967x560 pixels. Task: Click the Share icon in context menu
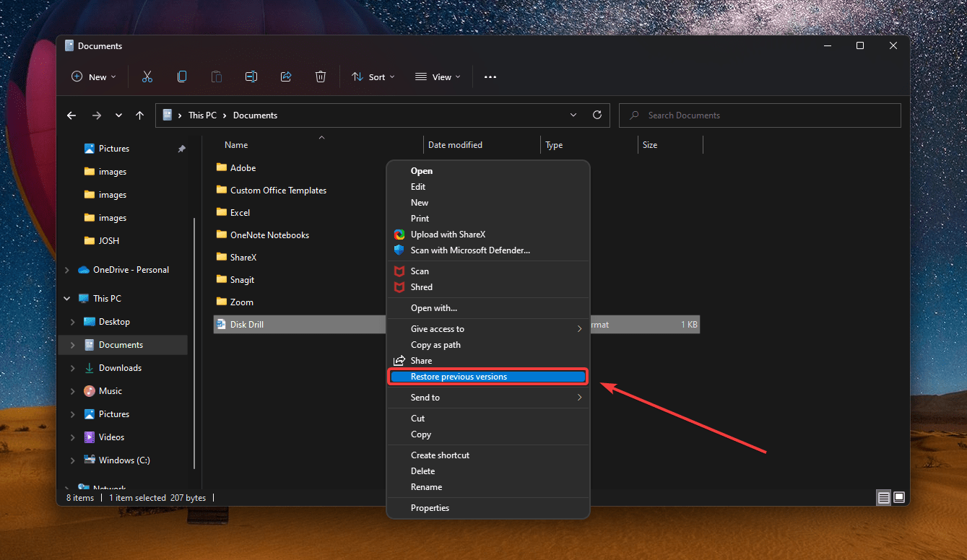[x=399, y=361]
